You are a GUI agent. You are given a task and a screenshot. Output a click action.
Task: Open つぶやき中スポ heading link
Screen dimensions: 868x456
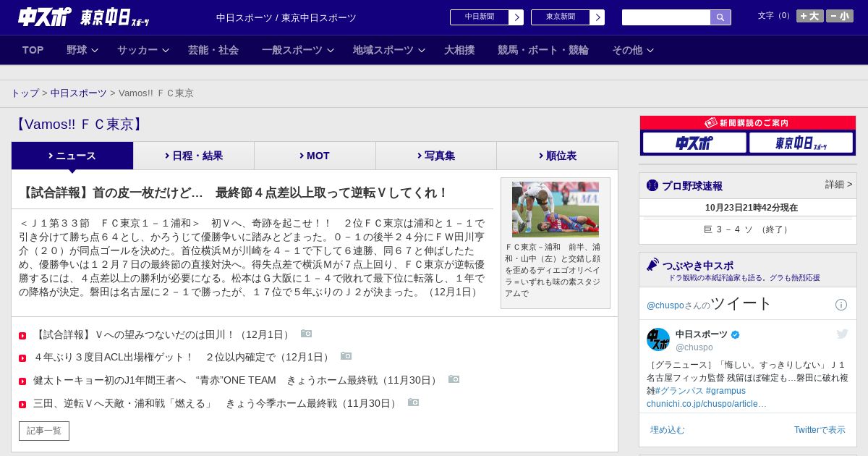[x=698, y=266]
